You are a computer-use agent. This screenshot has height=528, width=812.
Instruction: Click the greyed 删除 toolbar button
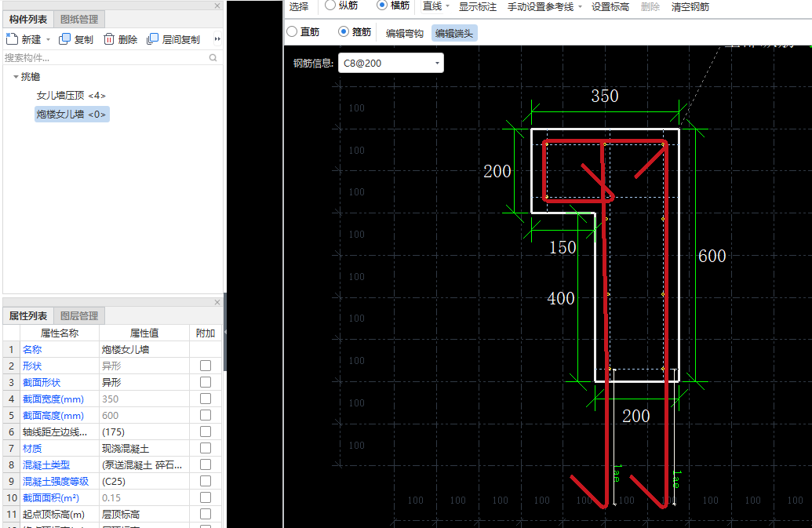(650, 7)
